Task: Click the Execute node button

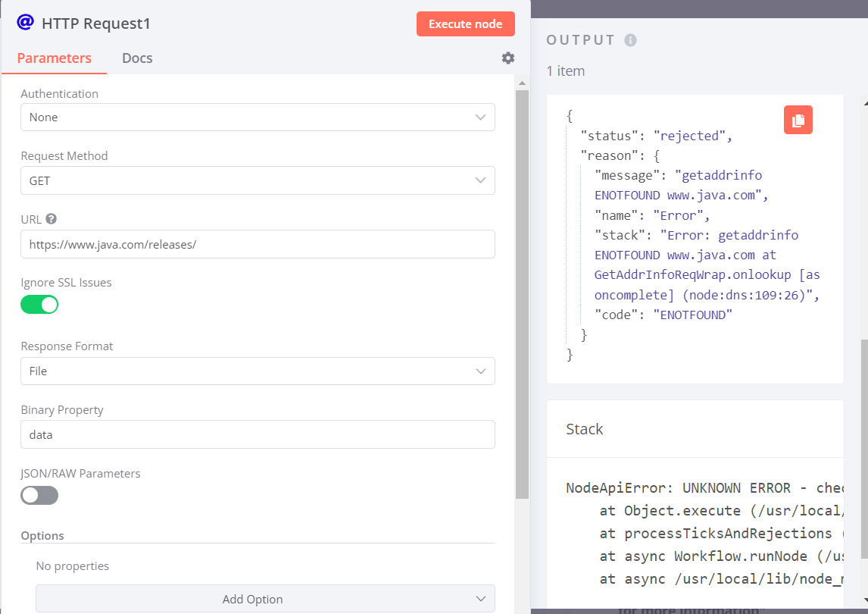Action: (x=466, y=23)
